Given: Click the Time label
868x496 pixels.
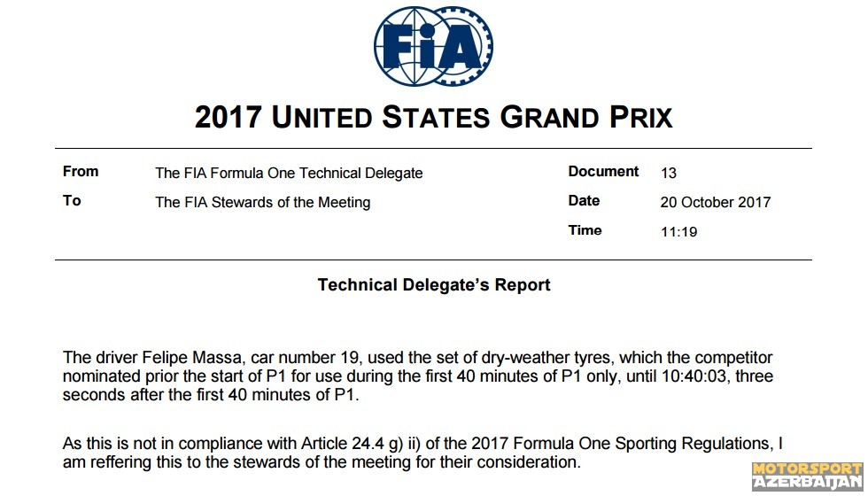Looking at the screenshot, I should coord(585,229).
